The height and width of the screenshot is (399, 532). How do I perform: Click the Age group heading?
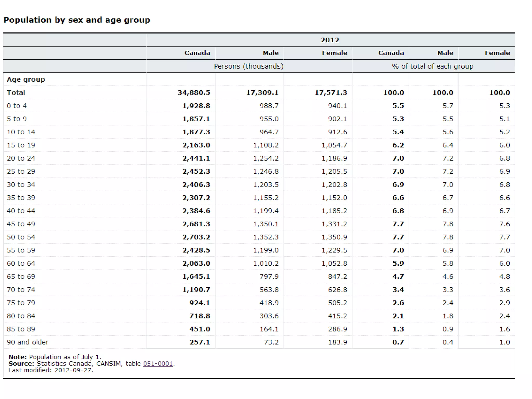[x=26, y=79]
